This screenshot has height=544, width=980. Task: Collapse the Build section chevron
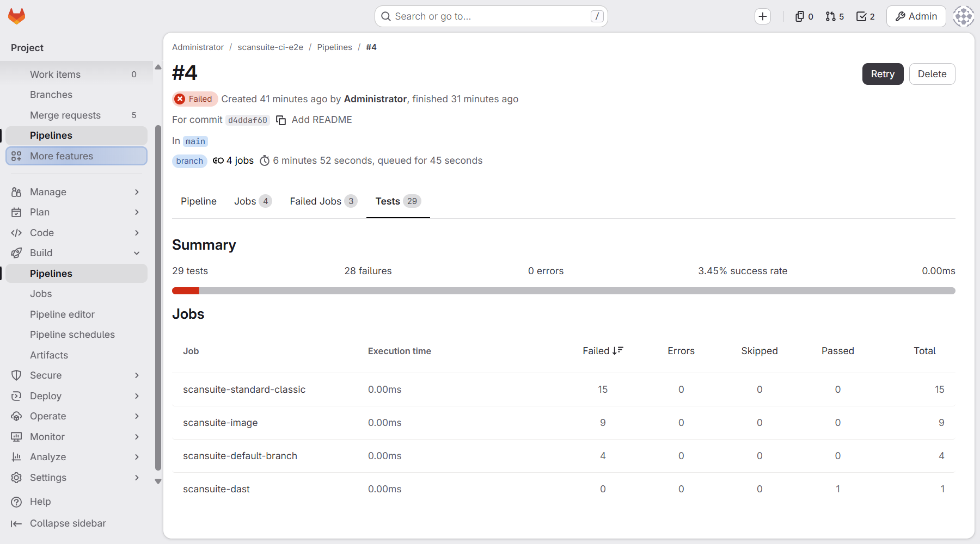pyautogui.click(x=137, y=253)
